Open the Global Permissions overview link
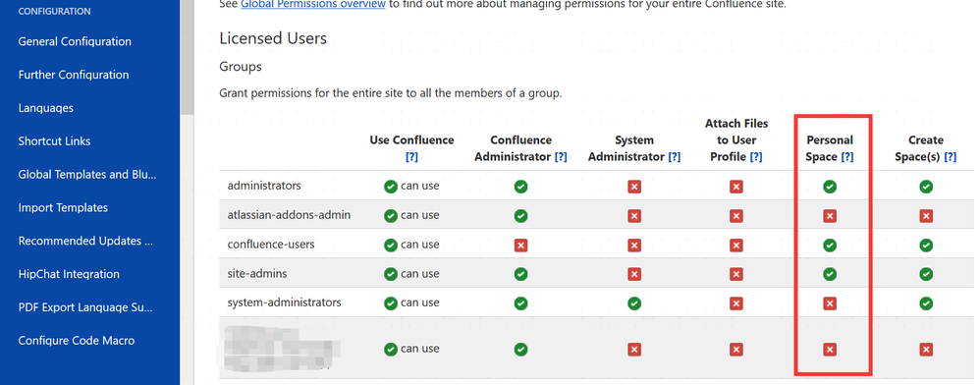The image size is (980, 385). click(312, 4)
